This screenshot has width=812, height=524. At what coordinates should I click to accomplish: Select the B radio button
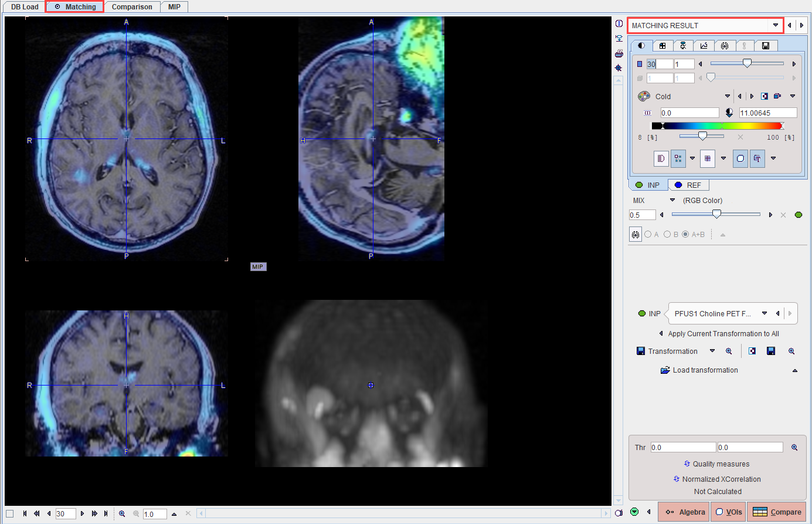(x=667, y=234)
